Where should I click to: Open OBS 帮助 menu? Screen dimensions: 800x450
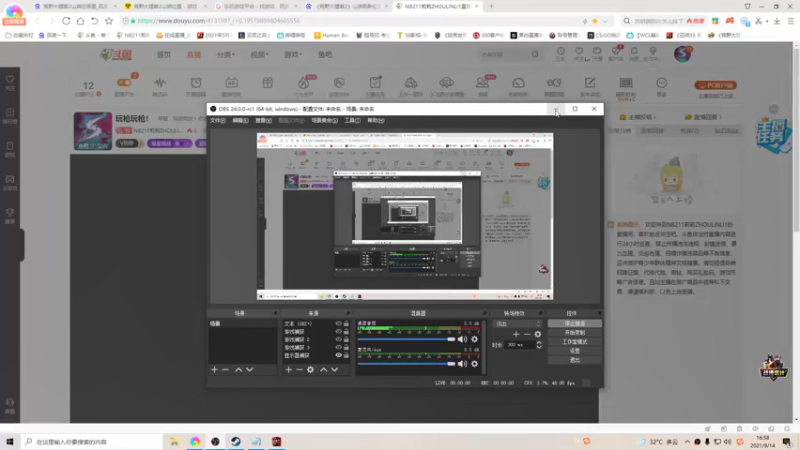[376, 120]
